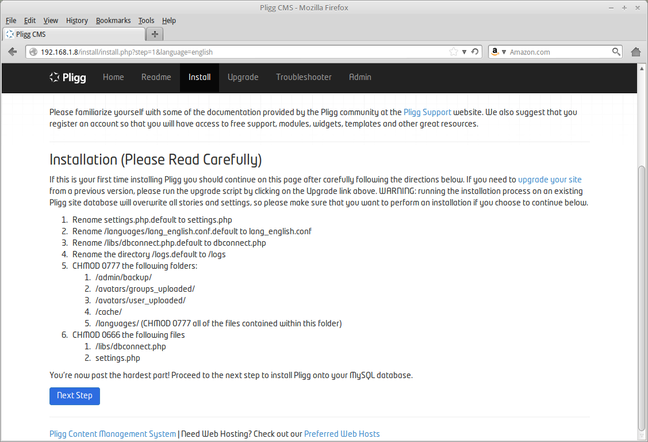Image resolution: width=648 pixels, height=442 pixels.
Task: Open the Amazon search engine dropdown
Action: pyautogui.click(x=504, y=52)
